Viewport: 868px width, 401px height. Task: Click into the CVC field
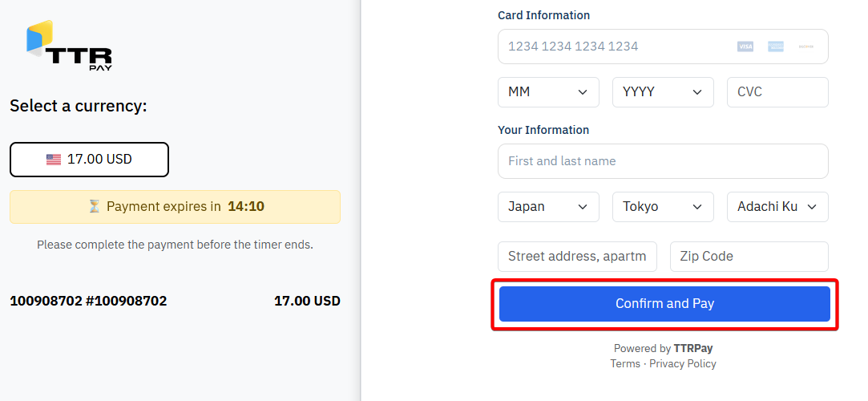[777, 92]
